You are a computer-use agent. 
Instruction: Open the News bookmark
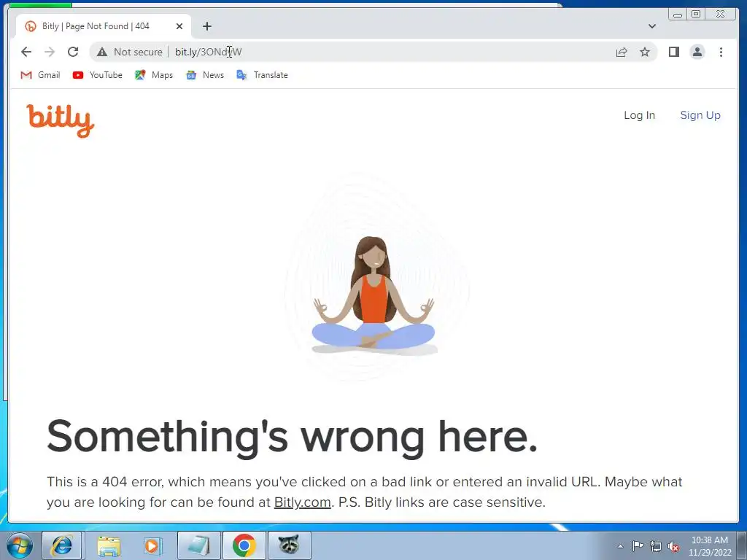coord(205,75)
